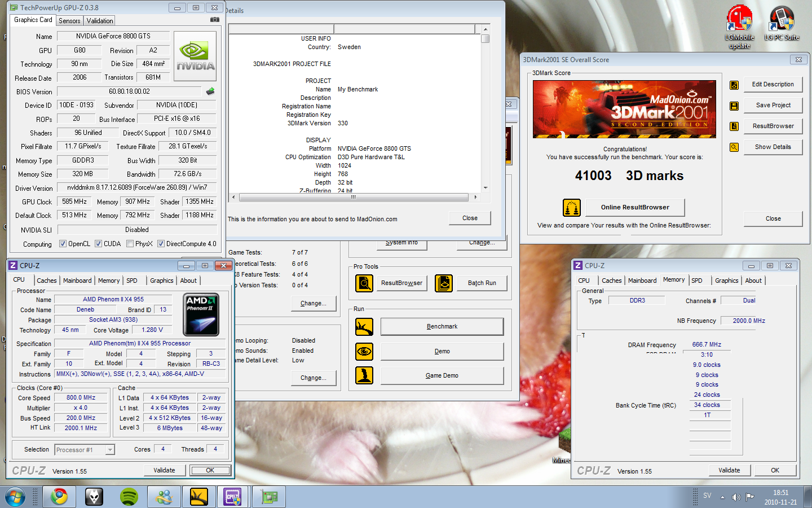Image resolution: width=812 pixels, height=508 pixels.
Task: Open the SPD tab in left CPU-Z
Action: pyautogui.click(x=132, y=281)
